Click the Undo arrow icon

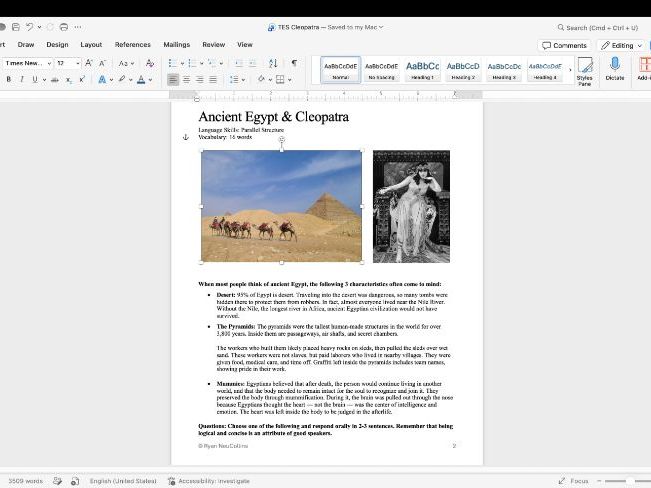tap(29, 27)
